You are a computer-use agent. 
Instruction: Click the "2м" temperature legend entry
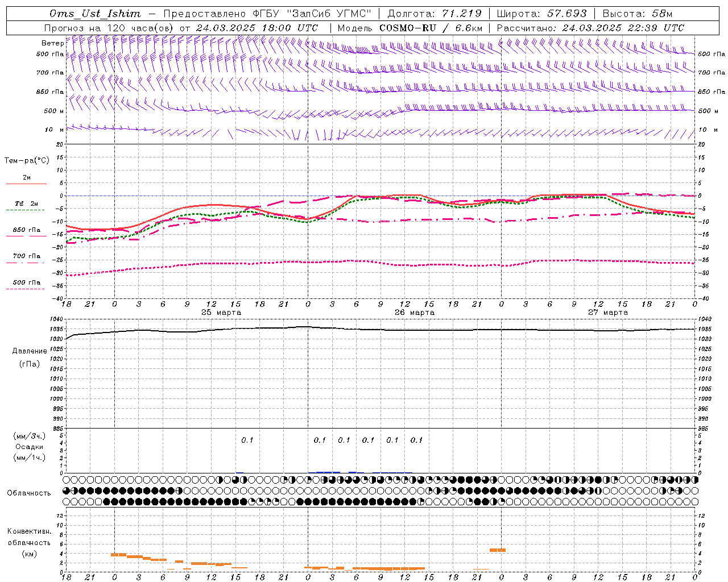[x=27, y=177]
